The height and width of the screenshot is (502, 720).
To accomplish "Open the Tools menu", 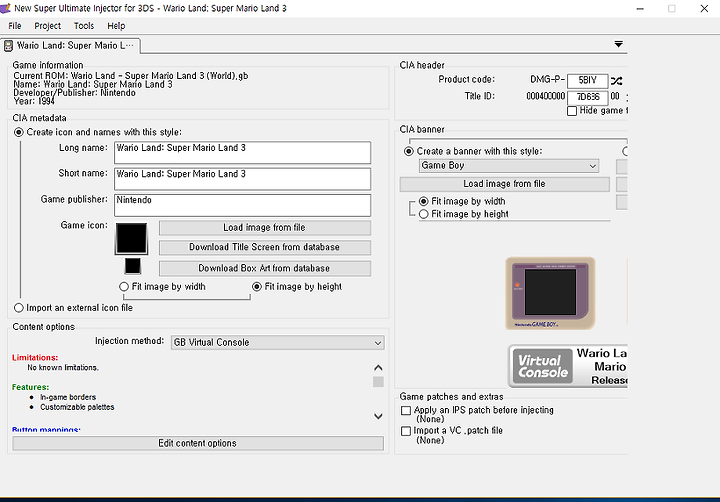I will point(84,26).
